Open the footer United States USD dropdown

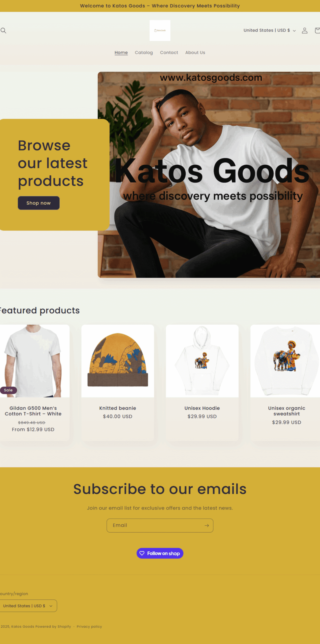28,606
